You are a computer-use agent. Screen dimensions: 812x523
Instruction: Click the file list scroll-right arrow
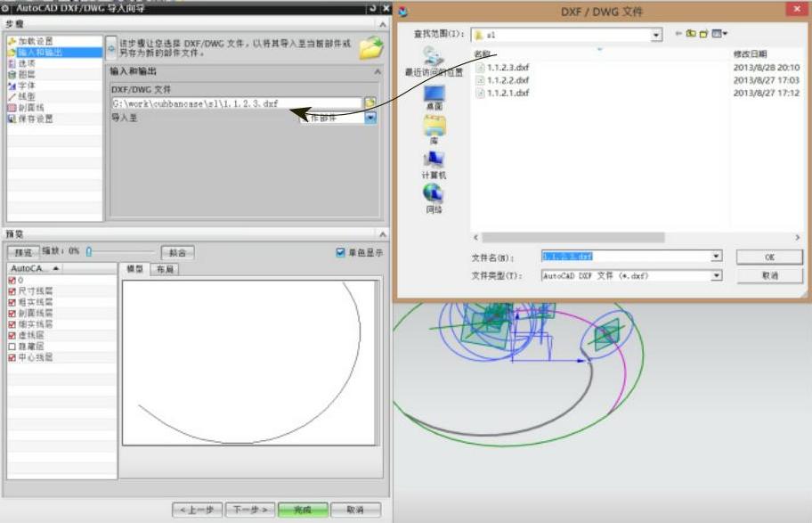tap(797, 237)
